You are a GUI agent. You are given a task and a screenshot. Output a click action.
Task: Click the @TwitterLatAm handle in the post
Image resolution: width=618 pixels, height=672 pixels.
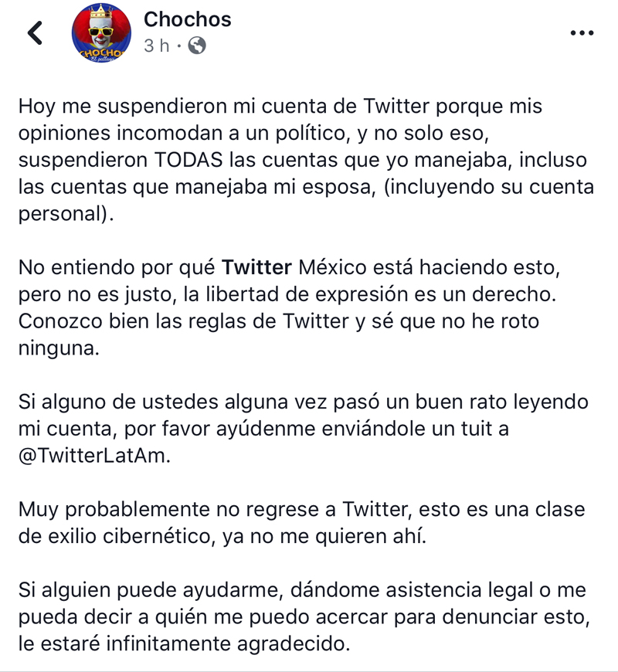point(93,456)
